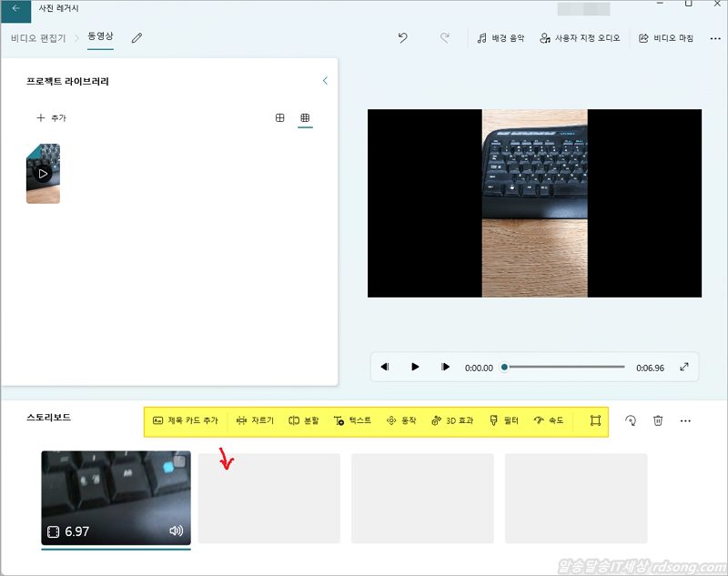Rotate the selected clip
This screenshot has width=728, height=576.
(631, 420)
